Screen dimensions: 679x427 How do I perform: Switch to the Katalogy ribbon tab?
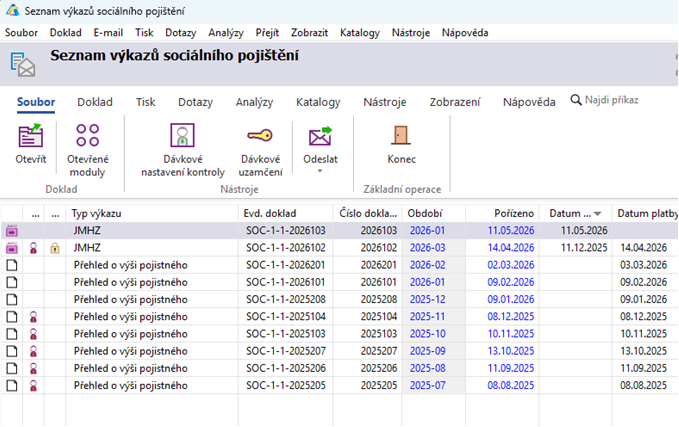pyautogui.click(x=318, y=102)
